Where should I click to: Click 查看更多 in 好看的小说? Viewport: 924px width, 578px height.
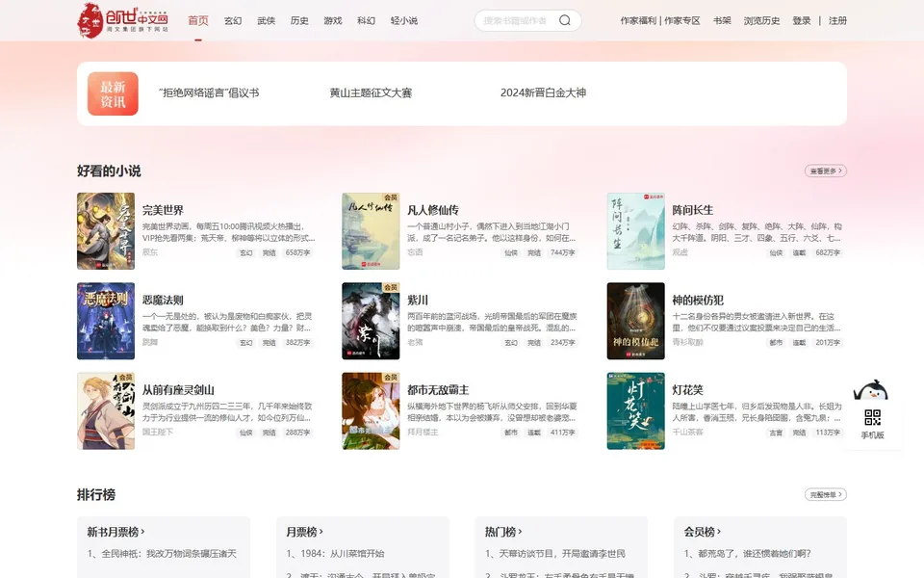point(826,171)
